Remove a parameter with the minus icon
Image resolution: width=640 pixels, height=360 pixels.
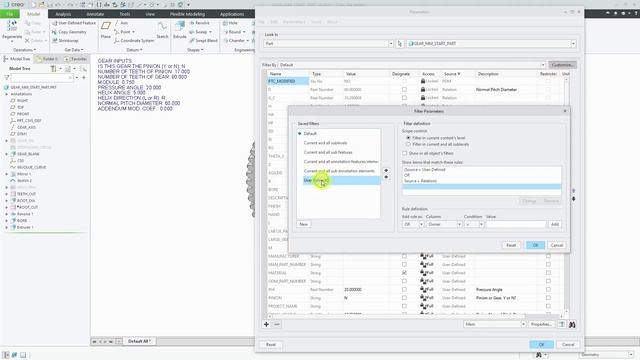(x=277, y=324)
